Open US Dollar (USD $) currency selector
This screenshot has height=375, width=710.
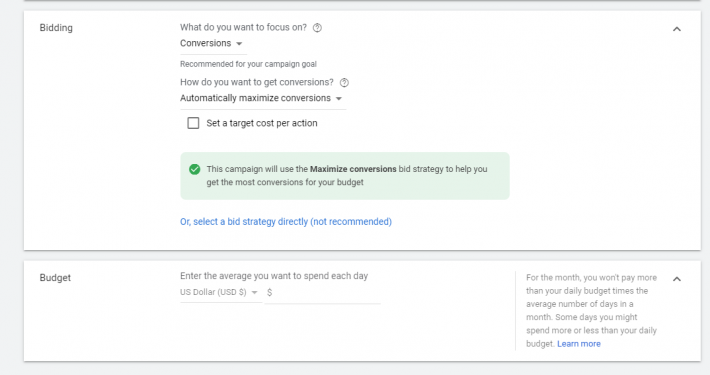click(221, 293)
